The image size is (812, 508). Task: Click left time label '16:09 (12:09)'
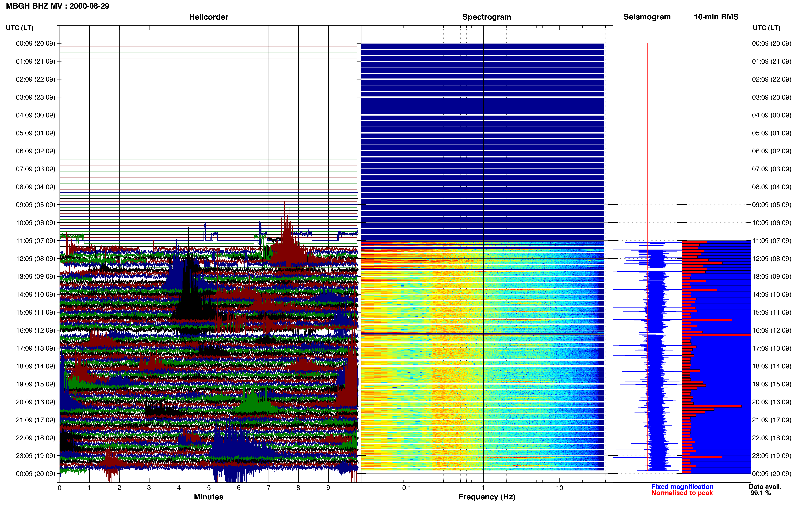[36, 330]
